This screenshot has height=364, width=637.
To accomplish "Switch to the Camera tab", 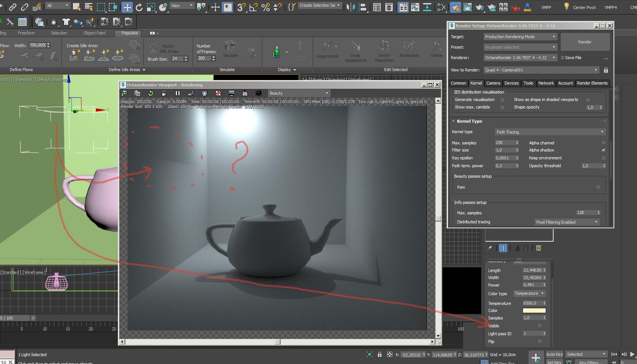I will 493,83.
